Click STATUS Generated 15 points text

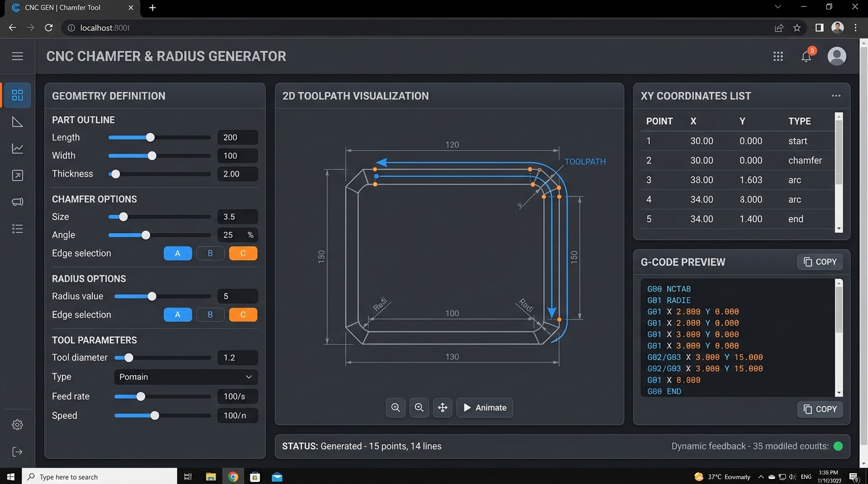[361, 446]
